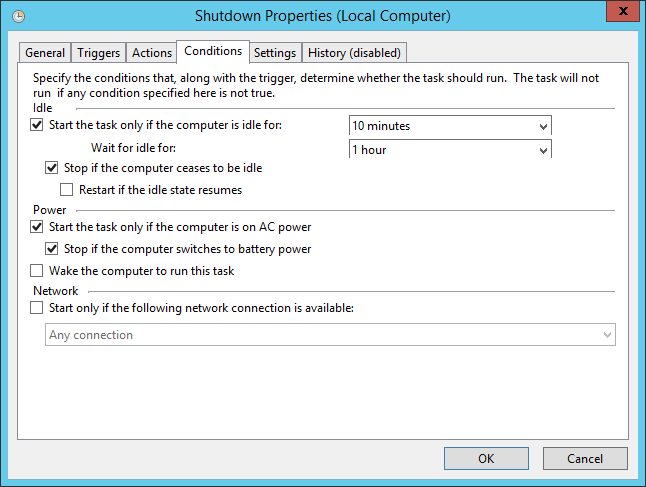Screen dimensions: 646x487
Task: Enable Wake the computer to run task
Action: (38, 271)
